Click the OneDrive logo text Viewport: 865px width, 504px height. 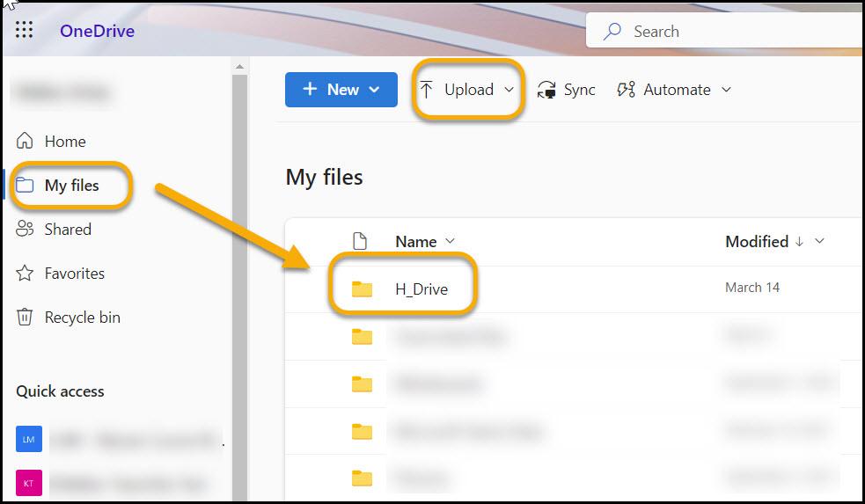97,32
